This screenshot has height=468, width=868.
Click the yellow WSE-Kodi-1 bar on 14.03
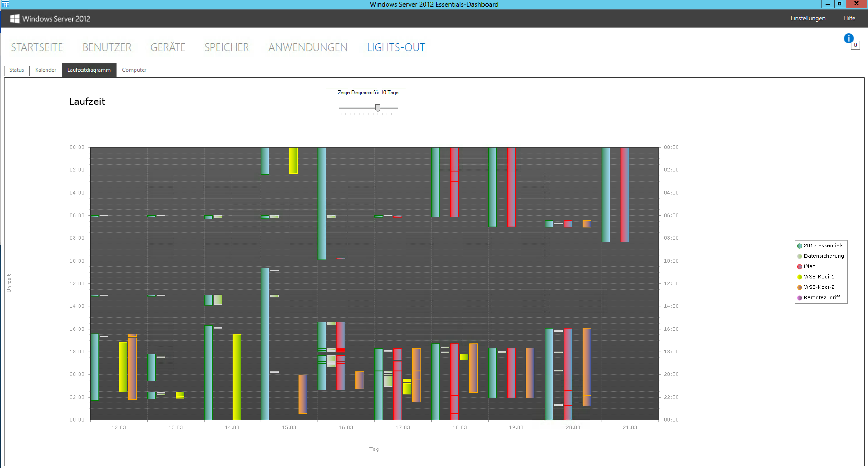237,377
